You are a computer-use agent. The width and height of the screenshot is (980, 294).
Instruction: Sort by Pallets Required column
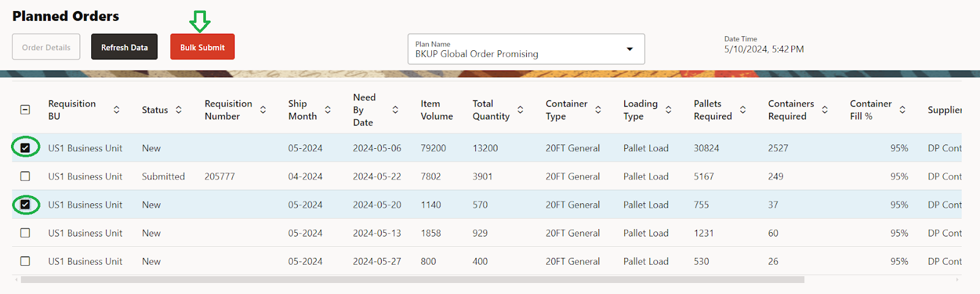click(x=742, y=110)
